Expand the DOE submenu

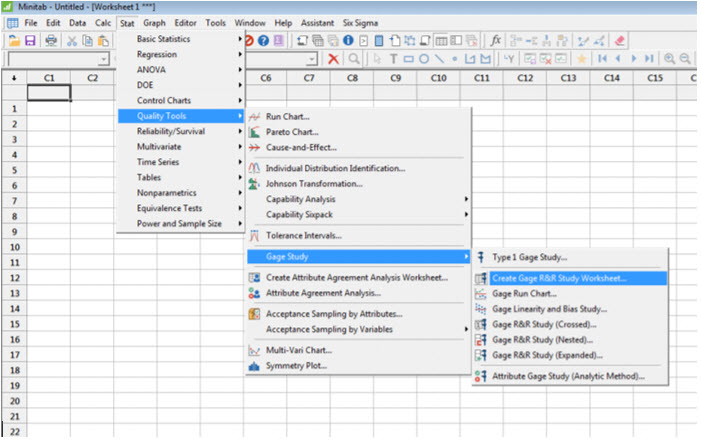(181, 85)
